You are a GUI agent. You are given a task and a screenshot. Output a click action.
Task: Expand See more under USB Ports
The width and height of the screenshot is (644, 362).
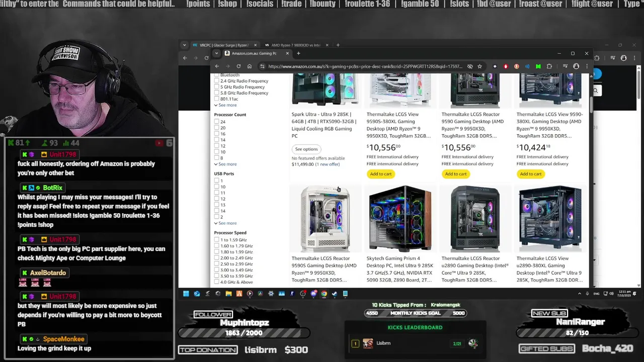click(x=225, y=223)
